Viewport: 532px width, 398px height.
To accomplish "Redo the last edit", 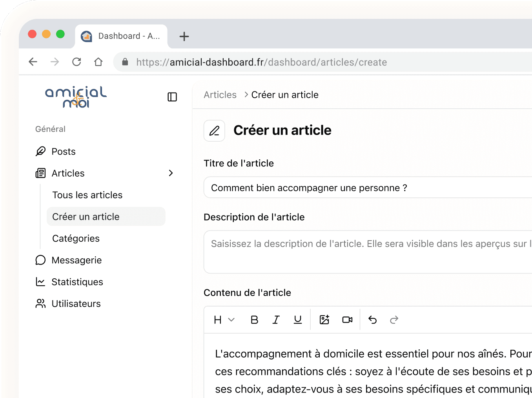I will coord(394,320).
